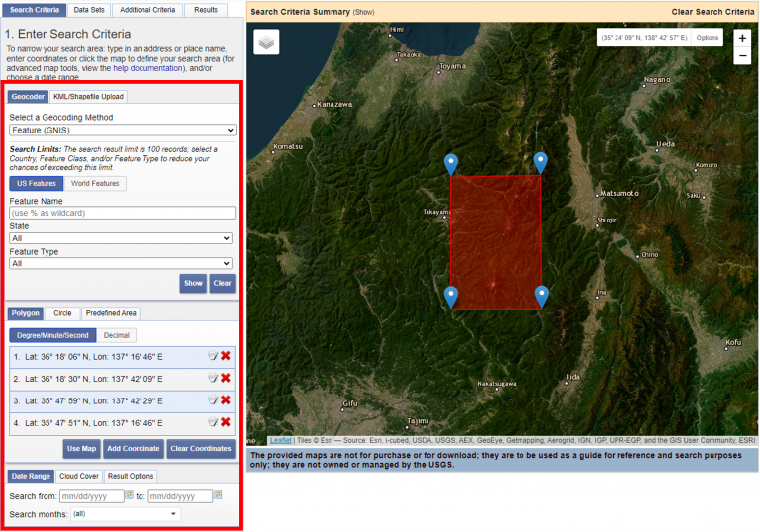
Task: Focus the Search to date field
Action: pos(180,496)
